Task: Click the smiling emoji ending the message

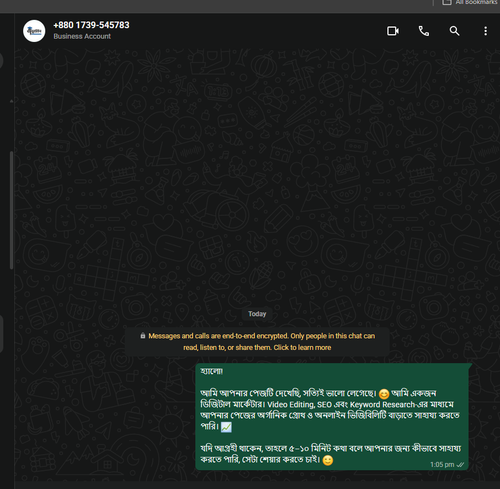Action: 328,460
